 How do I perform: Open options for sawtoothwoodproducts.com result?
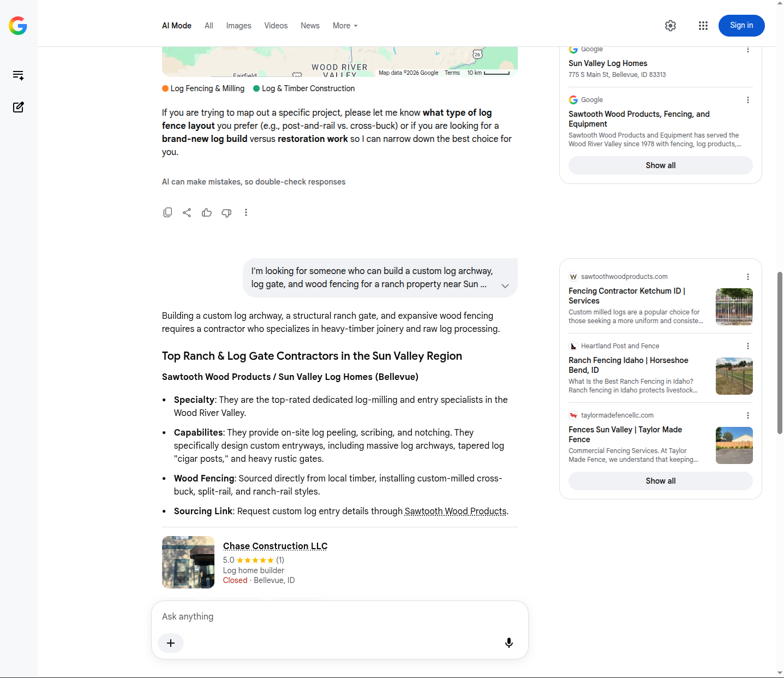tap(748, 277)
